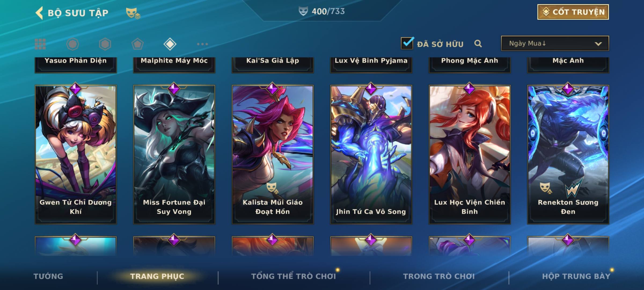Open the skin search magnifier
The height and width of the screenshot is (290, 644).
[x=478, y=44]
